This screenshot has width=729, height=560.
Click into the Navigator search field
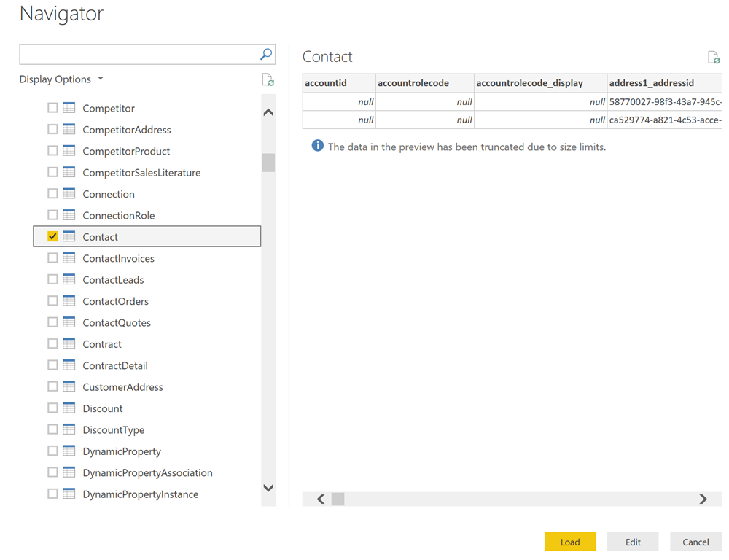tap(139, 54)
